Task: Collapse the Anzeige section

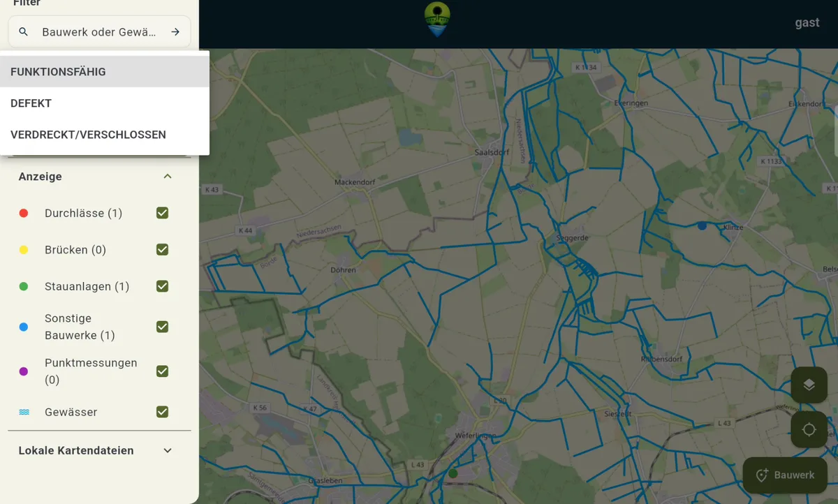Action: point(168,177)
